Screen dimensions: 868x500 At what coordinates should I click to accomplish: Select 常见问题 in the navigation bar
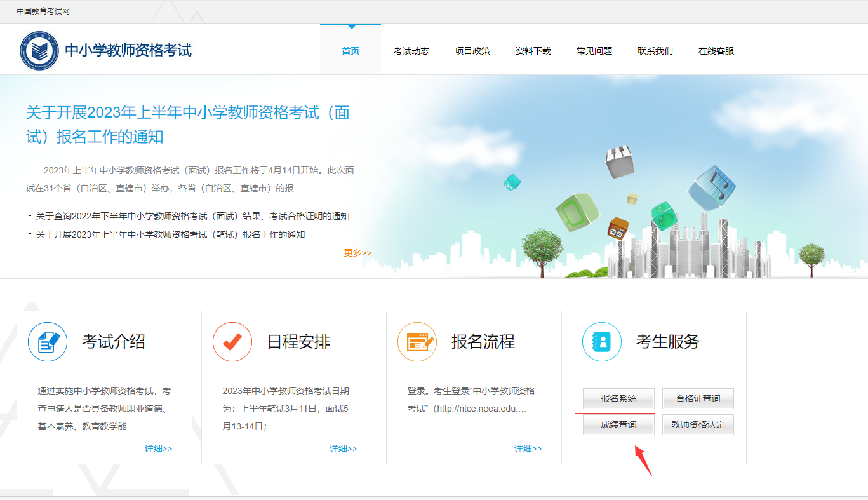tap(594, 51)
